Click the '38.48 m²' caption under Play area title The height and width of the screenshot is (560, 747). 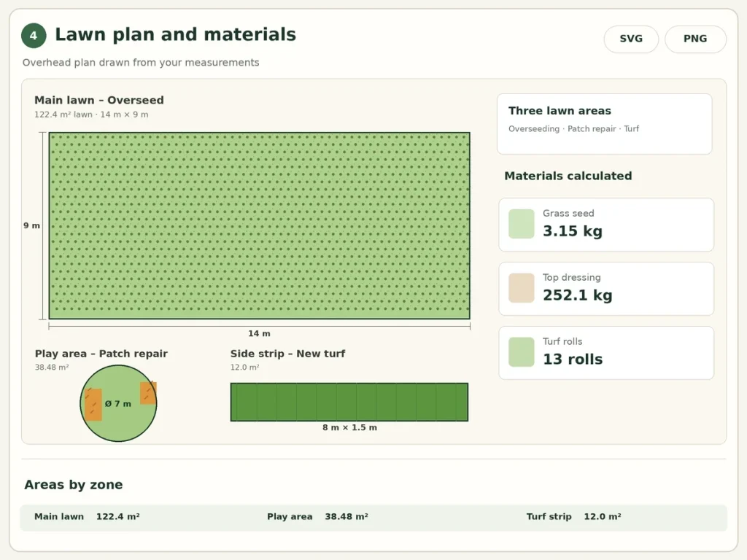[52, 367]
